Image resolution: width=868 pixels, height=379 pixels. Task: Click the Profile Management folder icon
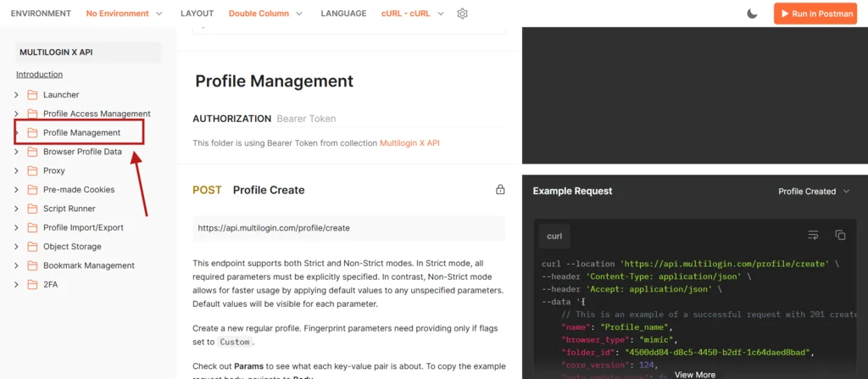(32, 132)
